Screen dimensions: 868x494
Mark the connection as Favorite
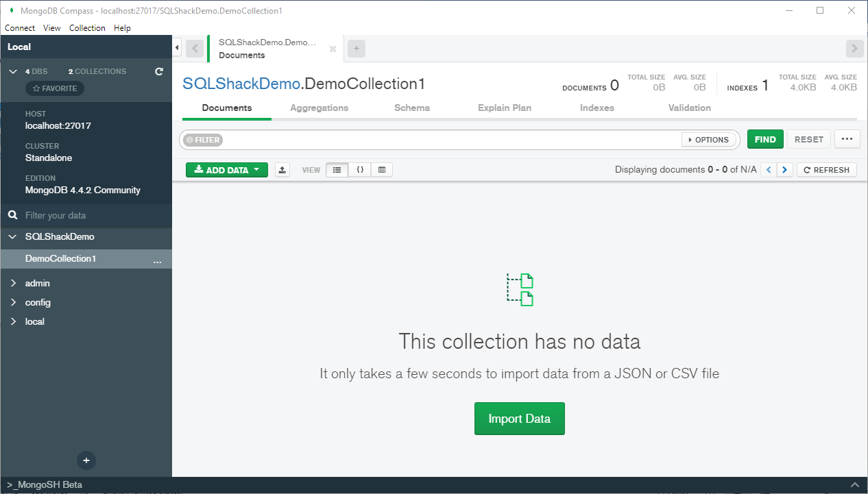(x=55, y=88)
